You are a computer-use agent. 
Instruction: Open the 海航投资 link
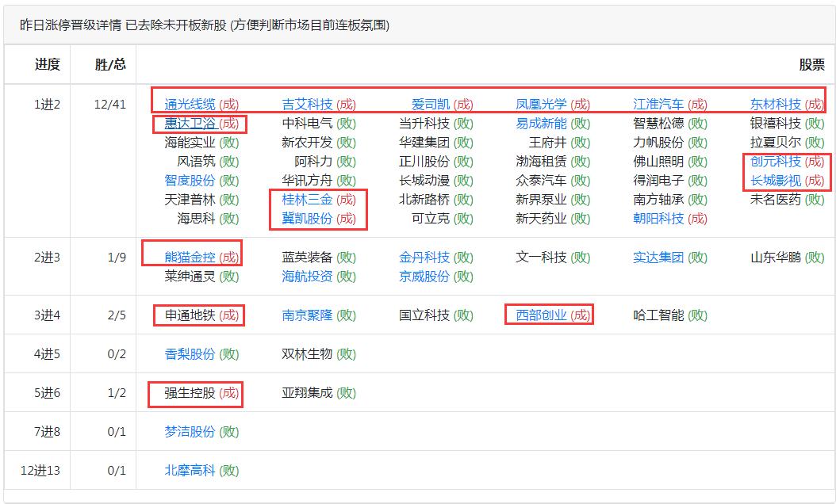click(x=307, y=277)
